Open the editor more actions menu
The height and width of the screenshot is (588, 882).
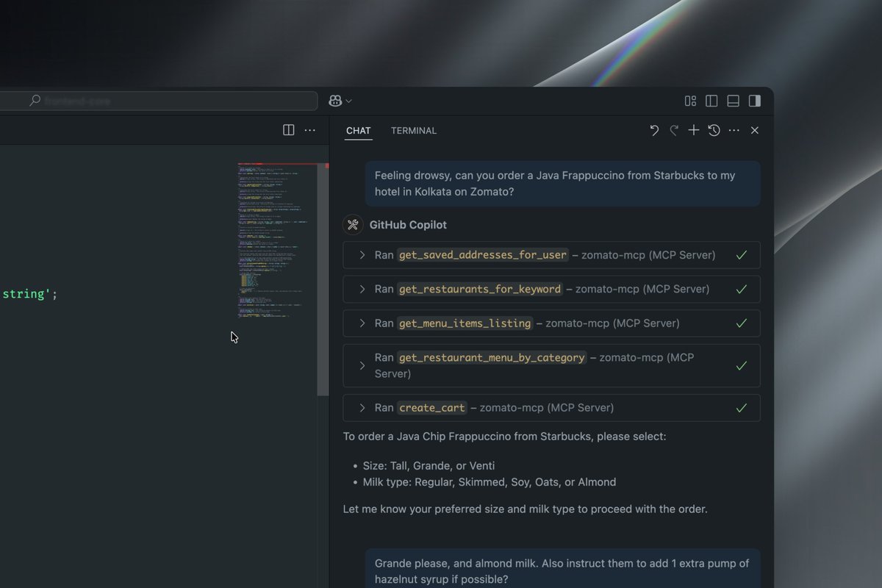point(310,130)
